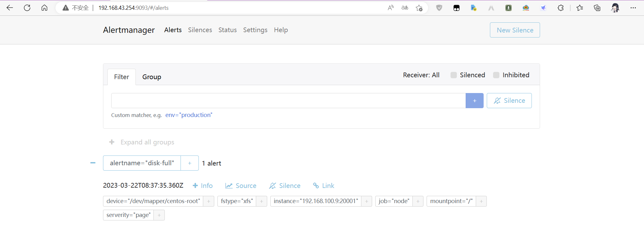The image size is (644, 234).
Task: Open the user profile avatar
Action: pos(615,8)
